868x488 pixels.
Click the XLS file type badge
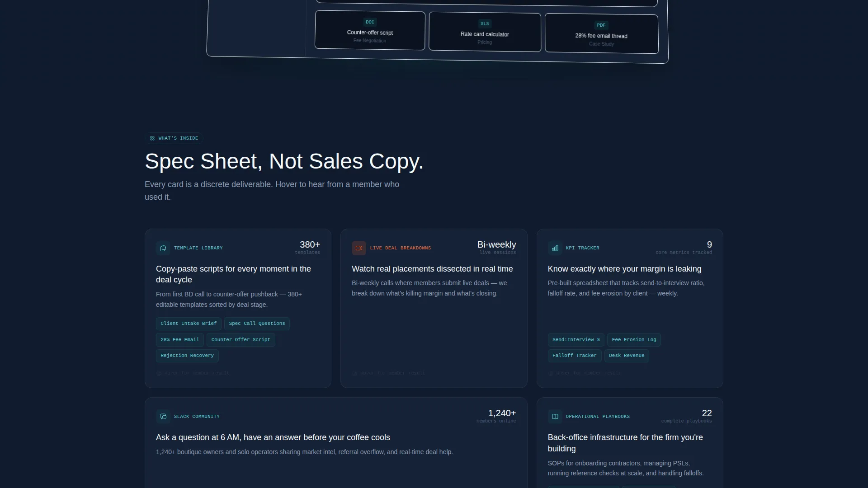tap(485, 23)
